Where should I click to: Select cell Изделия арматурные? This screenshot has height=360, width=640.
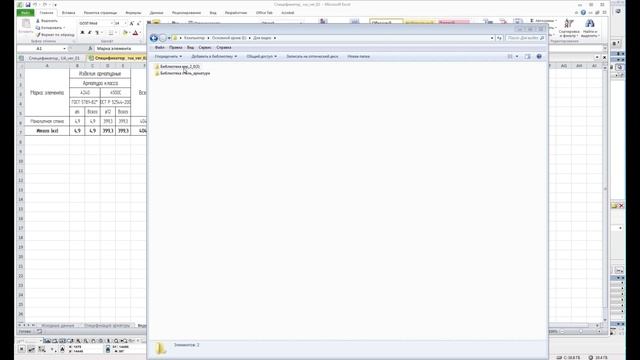[100, 73]
